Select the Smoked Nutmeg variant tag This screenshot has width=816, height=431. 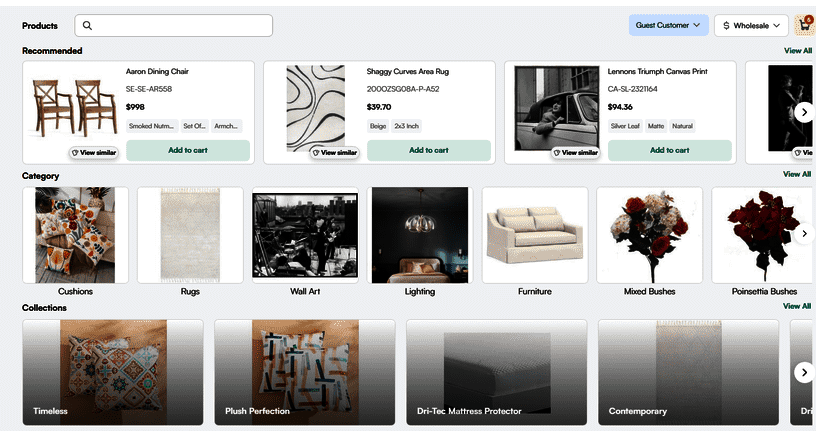click(151, 126)
